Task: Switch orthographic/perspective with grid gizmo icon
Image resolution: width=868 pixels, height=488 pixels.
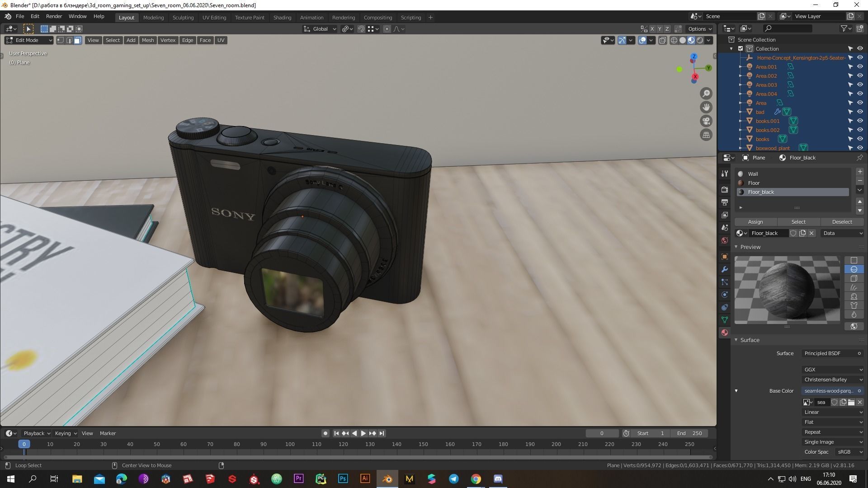Action: 706,135
